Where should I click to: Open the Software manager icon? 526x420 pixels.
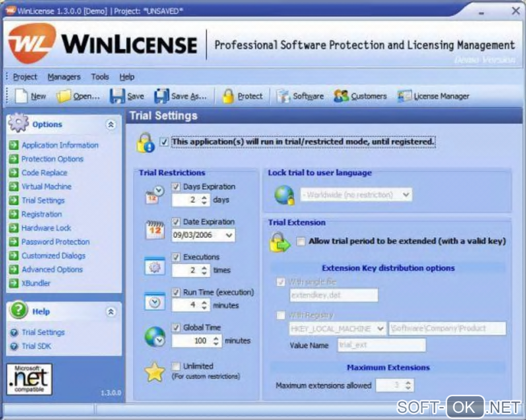(283, 96)
